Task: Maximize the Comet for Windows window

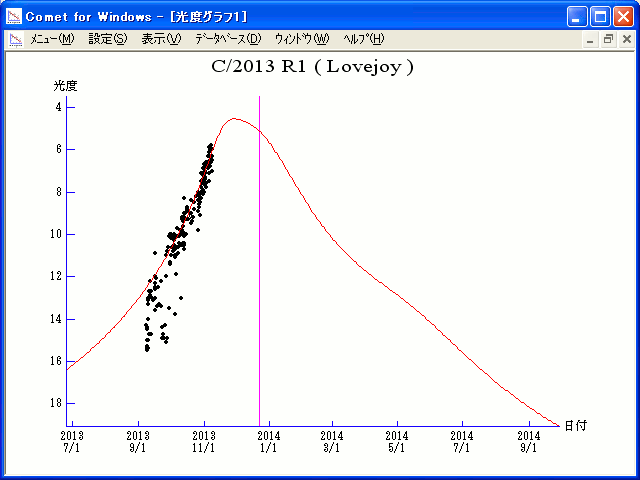Action: (600, 17)
